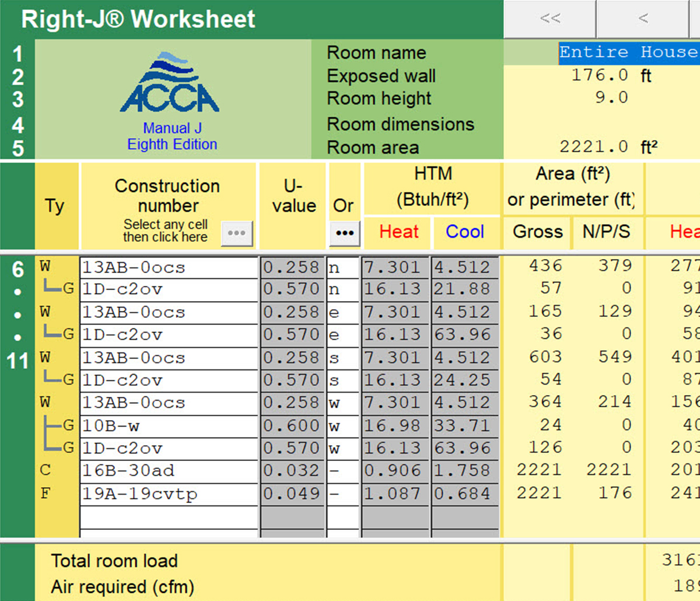Click the empty construction row below floor
Image resolution: width=700 pixels, height=601 pixels.
[168, 517]
